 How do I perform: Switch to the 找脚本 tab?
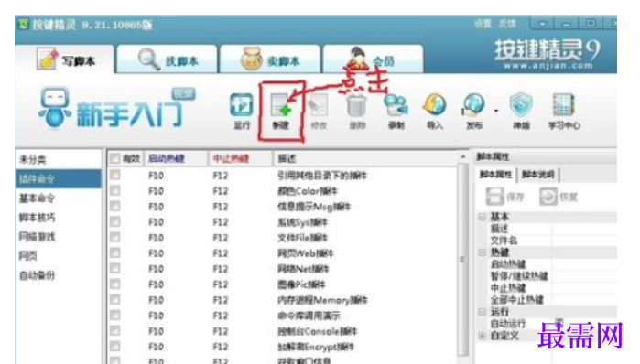(x=167, y=60)
